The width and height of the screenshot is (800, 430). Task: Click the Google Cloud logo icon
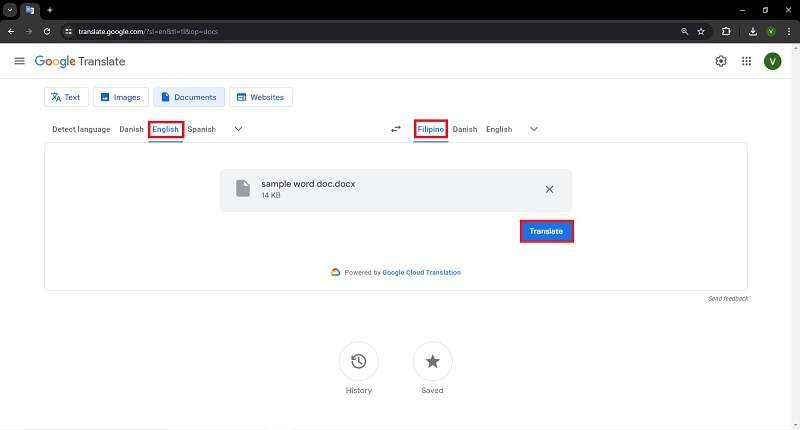pyautogui.click(x=335, y=272)
